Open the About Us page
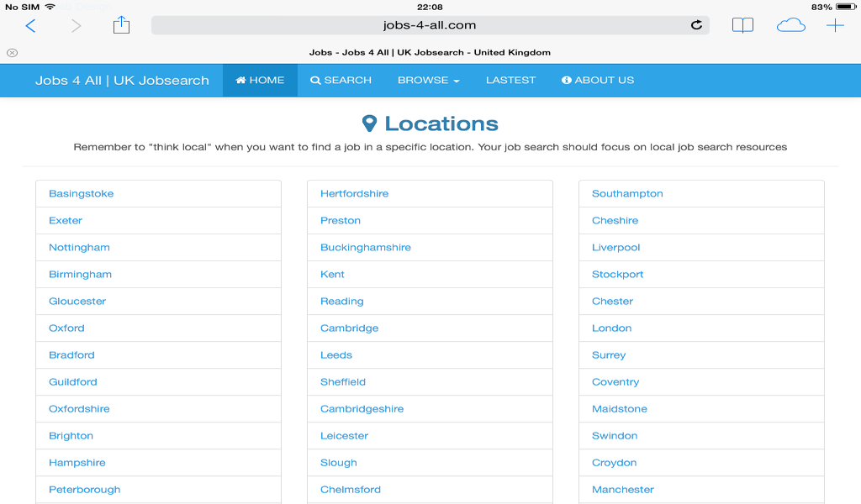The height and width of the screenshot is (504, 861). [597, 80]
